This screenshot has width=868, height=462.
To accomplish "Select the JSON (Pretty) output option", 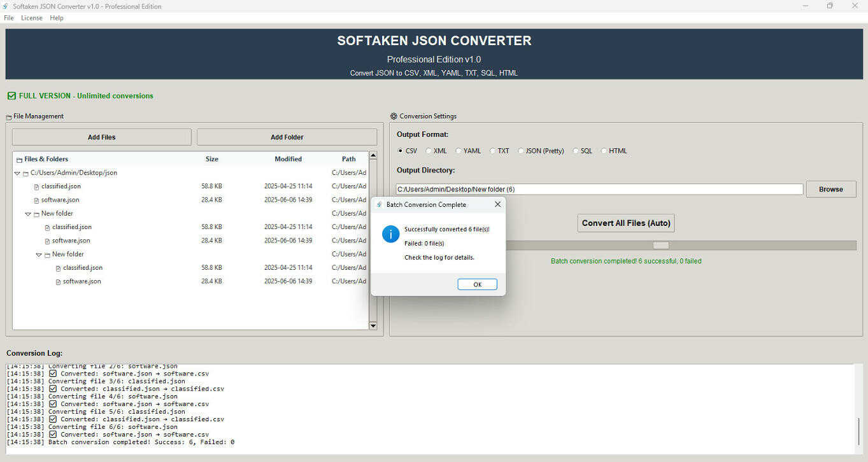I will [x=521, y=151].
